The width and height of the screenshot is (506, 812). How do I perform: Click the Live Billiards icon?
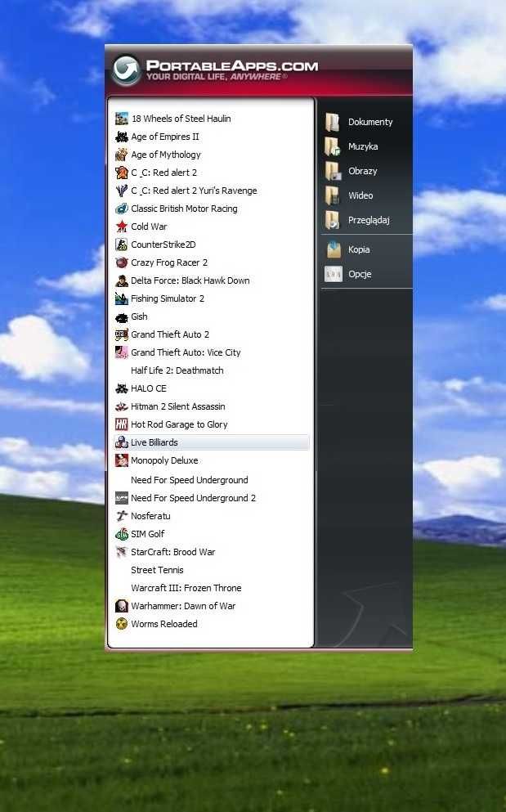(121, 442)
